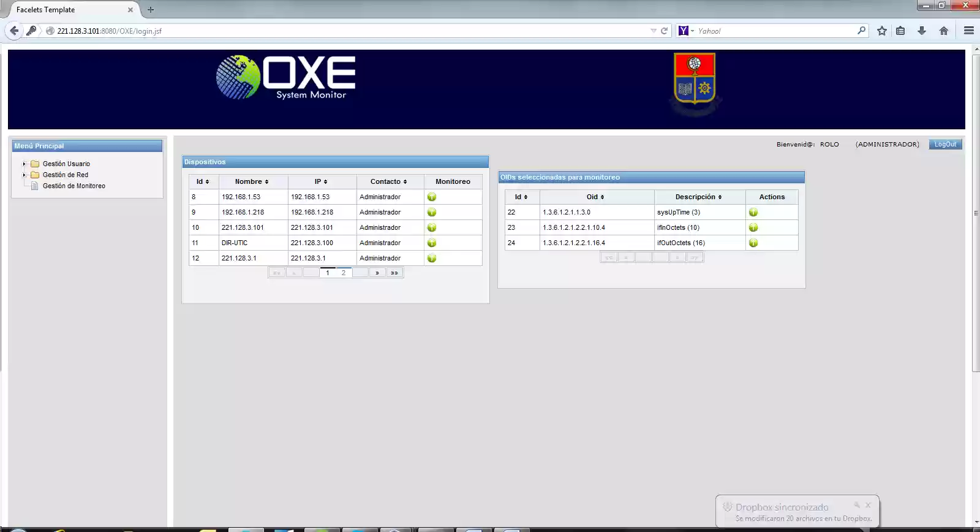Click monitoring icon for device 192.168.1.218
980x532 pixels.
click(x=432, y=212)
